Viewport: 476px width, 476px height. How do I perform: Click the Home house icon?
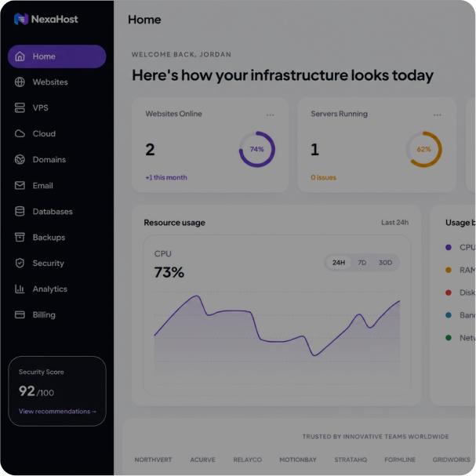(x=20, y=56)
